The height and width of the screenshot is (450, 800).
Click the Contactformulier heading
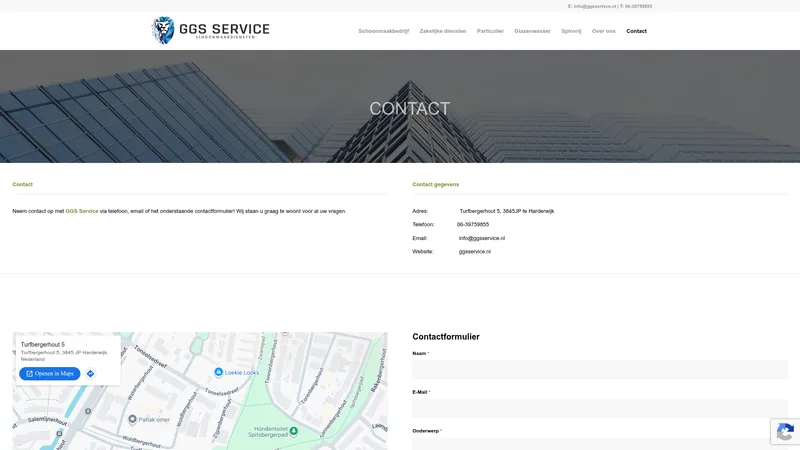(446, 337)
